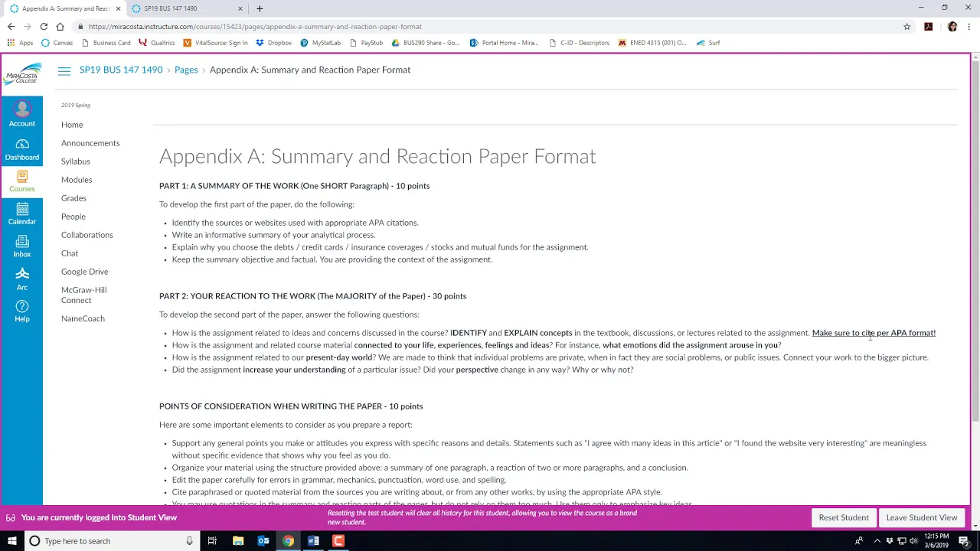Open the Surf bookmark
This screenshot has width=980, height=551.
(x=708, y=43)
